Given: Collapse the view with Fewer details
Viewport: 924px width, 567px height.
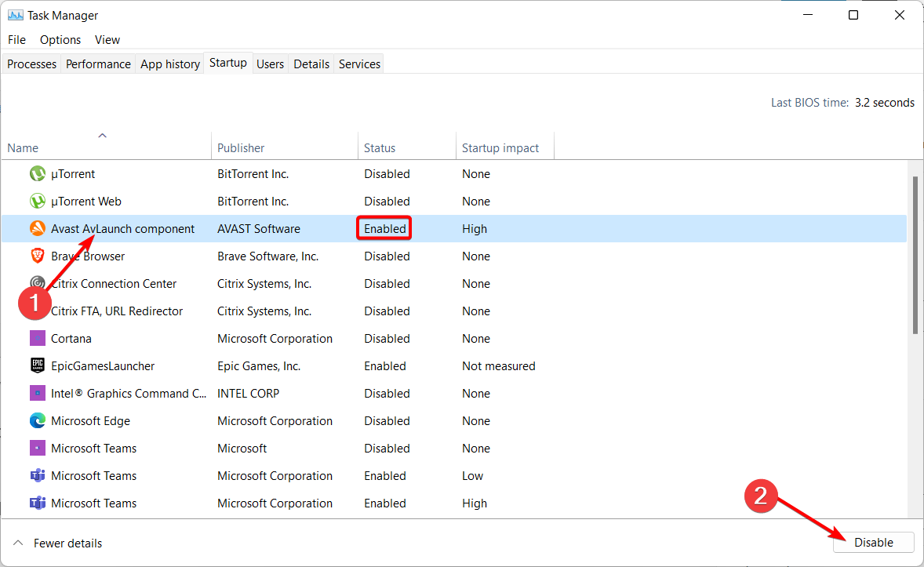Looking at the screenshot, I should pyautogui.click(x=58, y=543).
